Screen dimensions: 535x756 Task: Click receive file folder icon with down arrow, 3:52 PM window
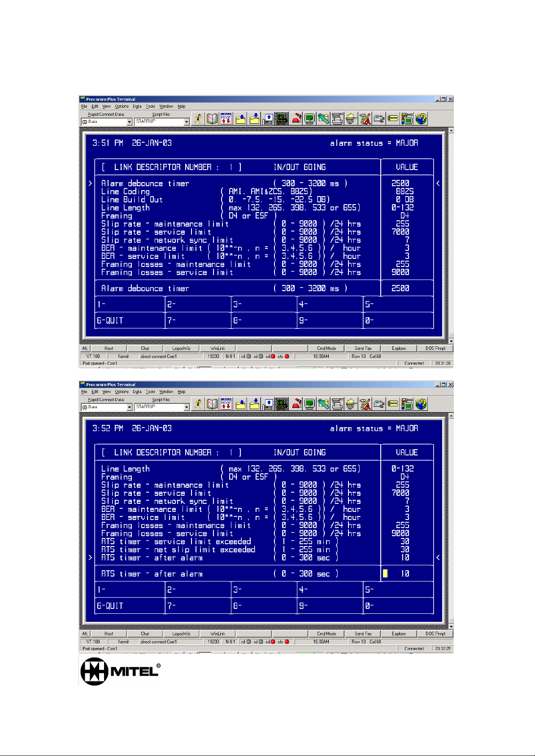(x=255, y=404)
